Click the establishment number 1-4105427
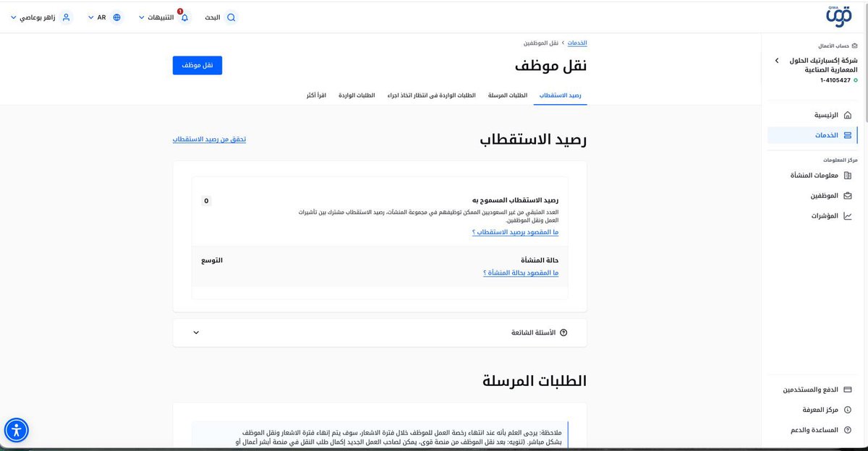The height and width of the screenshot is (451, 868). (835, 80)
